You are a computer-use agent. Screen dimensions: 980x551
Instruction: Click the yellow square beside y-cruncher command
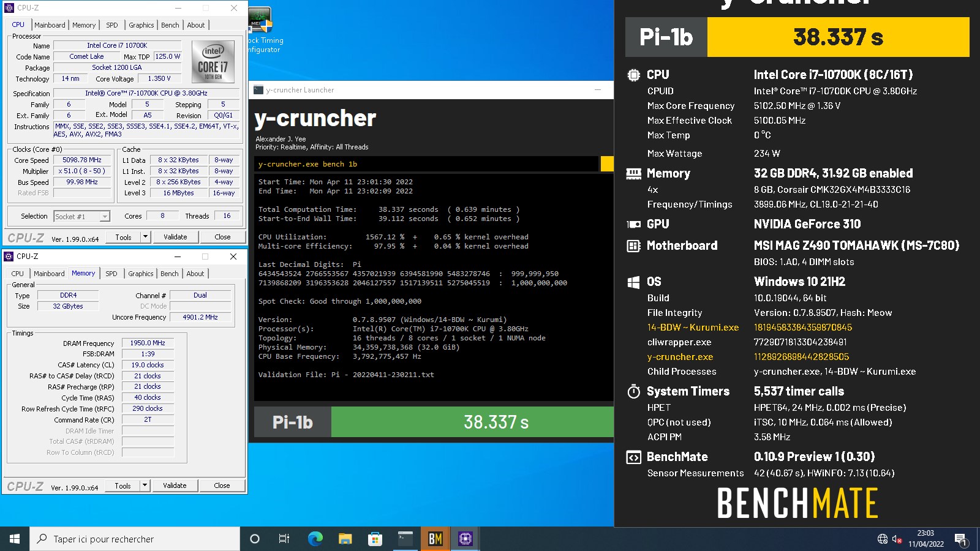click(x=607, y=163)
